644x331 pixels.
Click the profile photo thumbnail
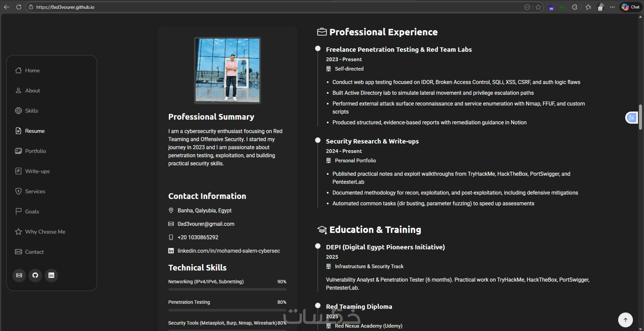[x=227, y=70]
